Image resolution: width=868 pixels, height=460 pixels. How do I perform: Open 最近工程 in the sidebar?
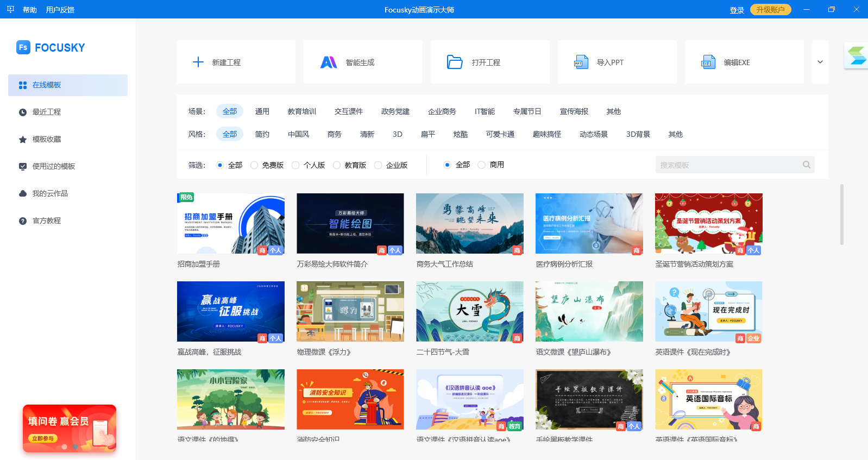click(x=68, y=112)
